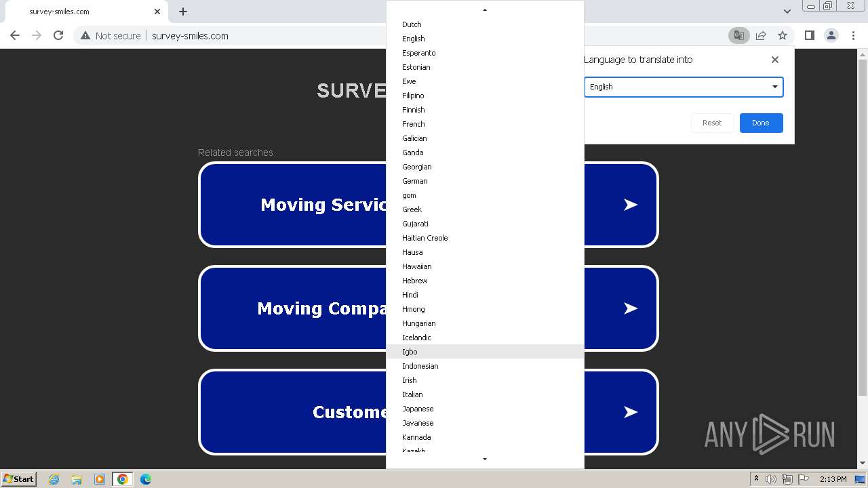Open the tab search chevron
The width and height of the screenshot is (868, 488).
point(787,12)
